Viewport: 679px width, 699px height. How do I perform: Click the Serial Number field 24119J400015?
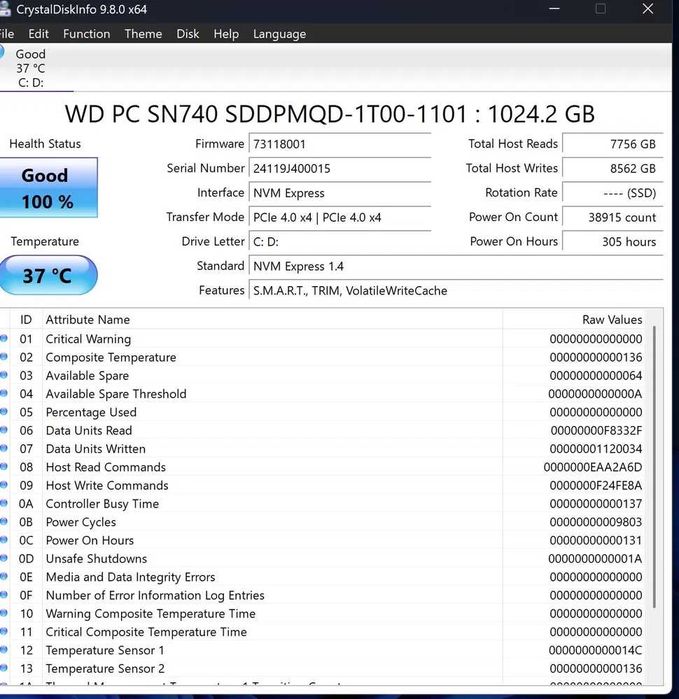tap(340, 169)
